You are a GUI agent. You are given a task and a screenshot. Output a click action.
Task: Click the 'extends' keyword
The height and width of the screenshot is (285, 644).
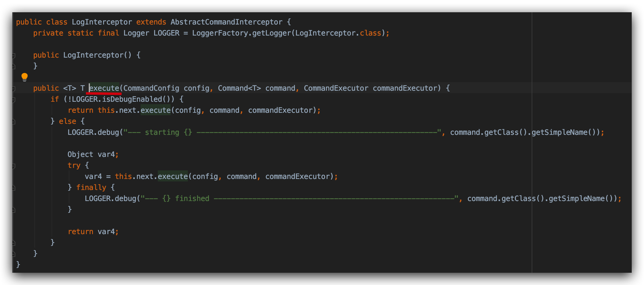tap(151, 22)
